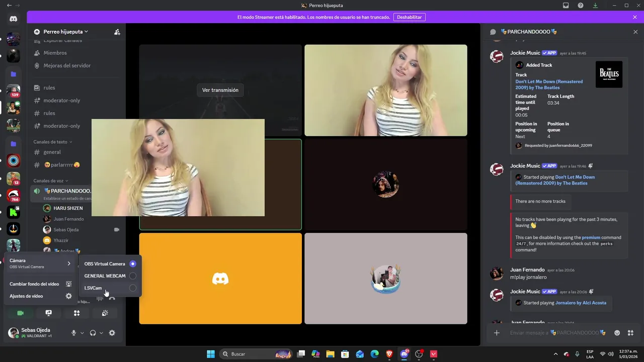Click the Ver transmisión button

(220, 90)
